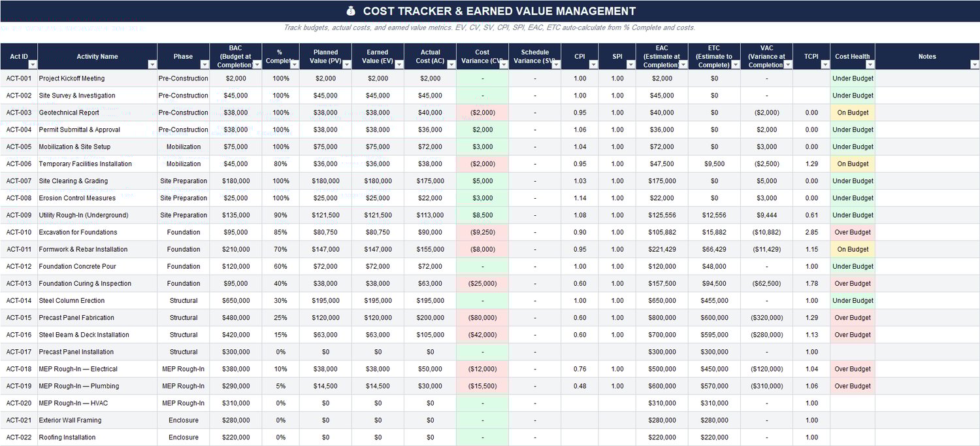The height and width of the screenshot is (446, 980).
Task: Select 'Steel Column Erection' cell
Action: [x=97, y=301]
